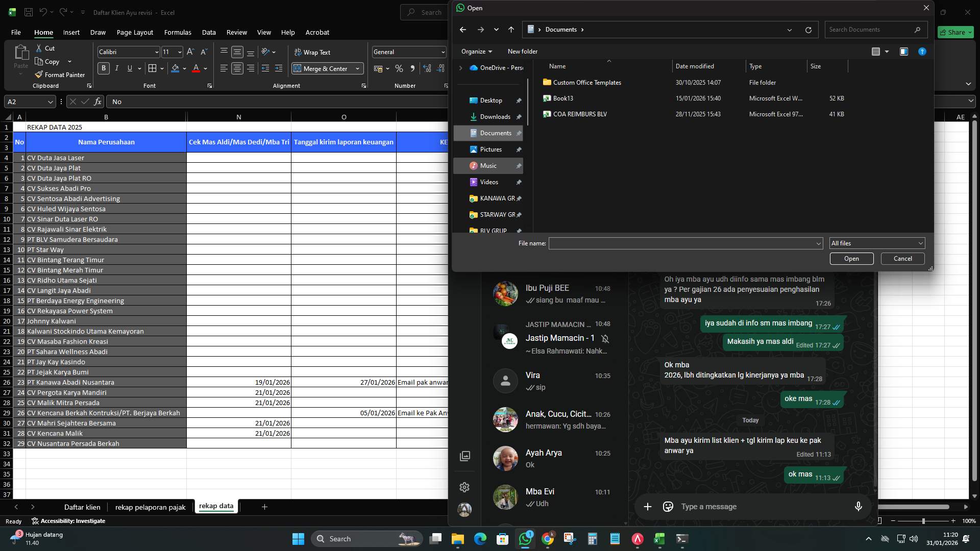
Task: Switch to the Formulas ribbon tab
Action: click(x=177, y=32)
